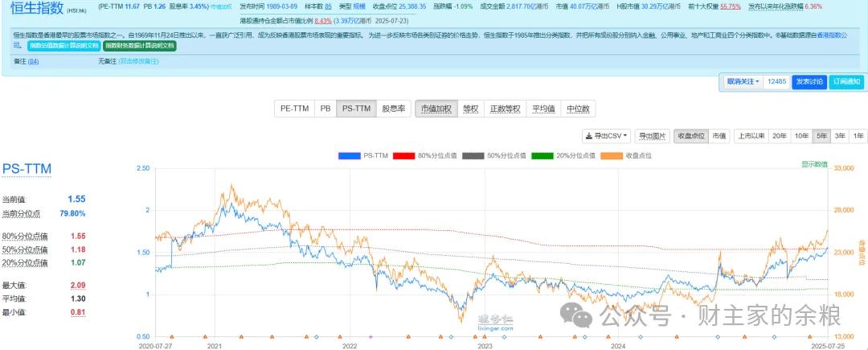Click the 订阅通知 button
The width and height of the screenshot is (868, 350).
pos(847,81)
